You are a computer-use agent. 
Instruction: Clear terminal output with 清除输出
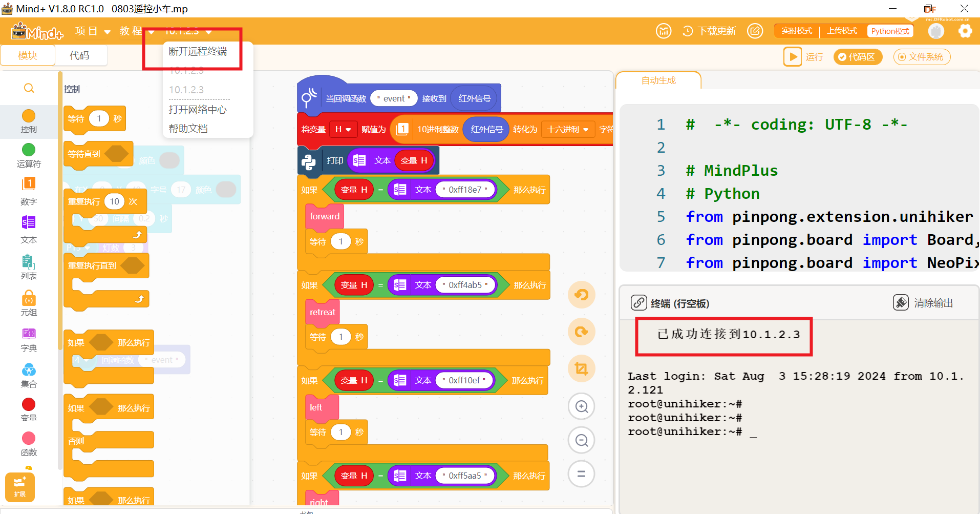pyautogui.click(x=923, y=303)
